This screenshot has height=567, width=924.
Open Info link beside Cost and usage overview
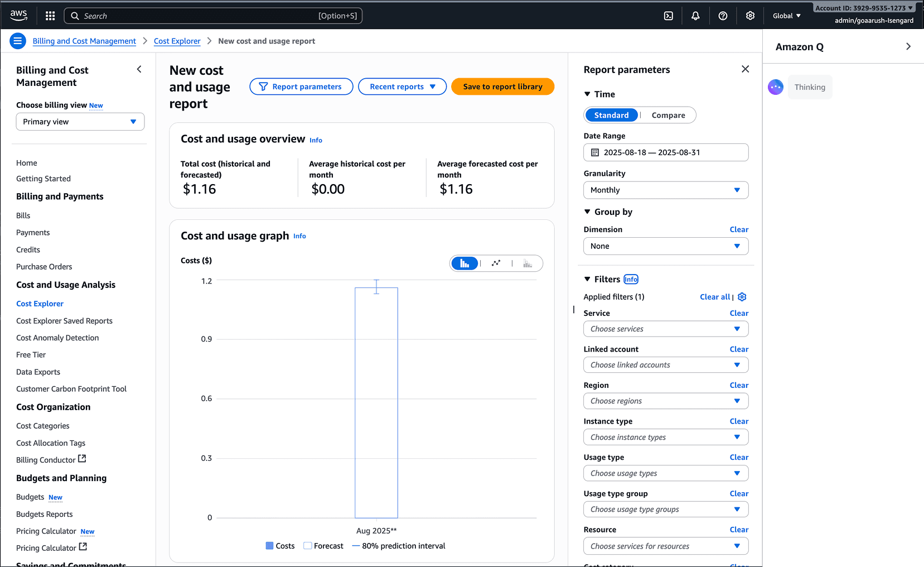[316, 140]
